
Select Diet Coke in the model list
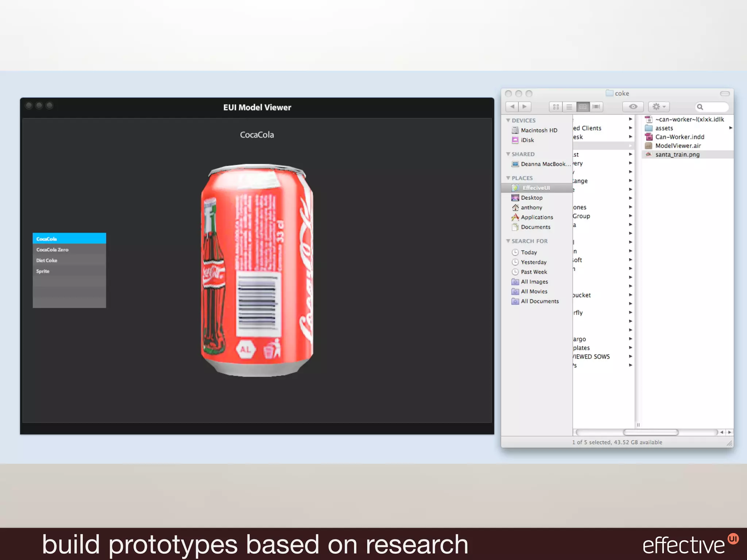[x=69, y=260]
